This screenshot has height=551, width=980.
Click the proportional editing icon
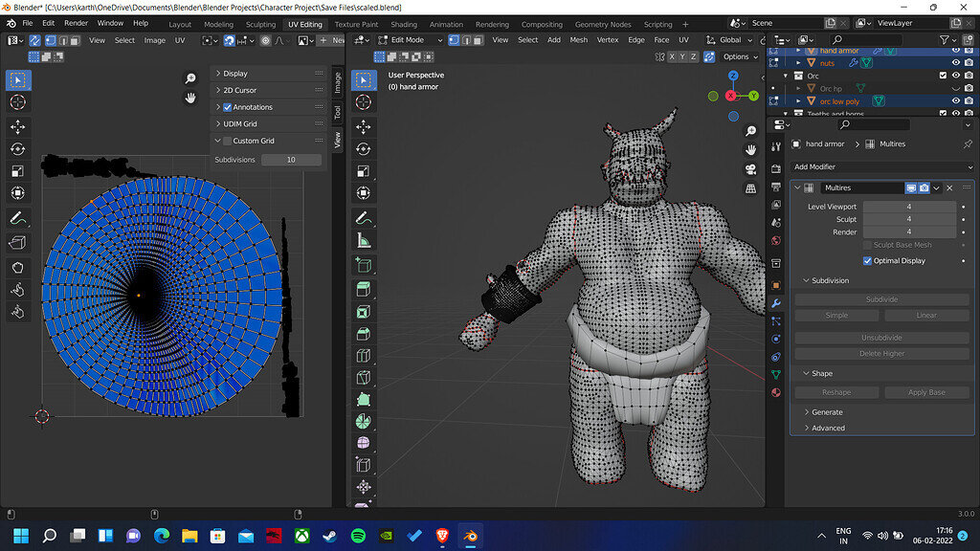(265, 41)
